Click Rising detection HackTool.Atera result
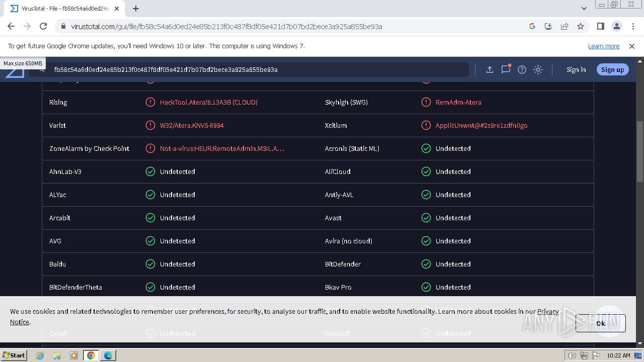The height and width of the screenshot is (362, 644). pos(209,102)
